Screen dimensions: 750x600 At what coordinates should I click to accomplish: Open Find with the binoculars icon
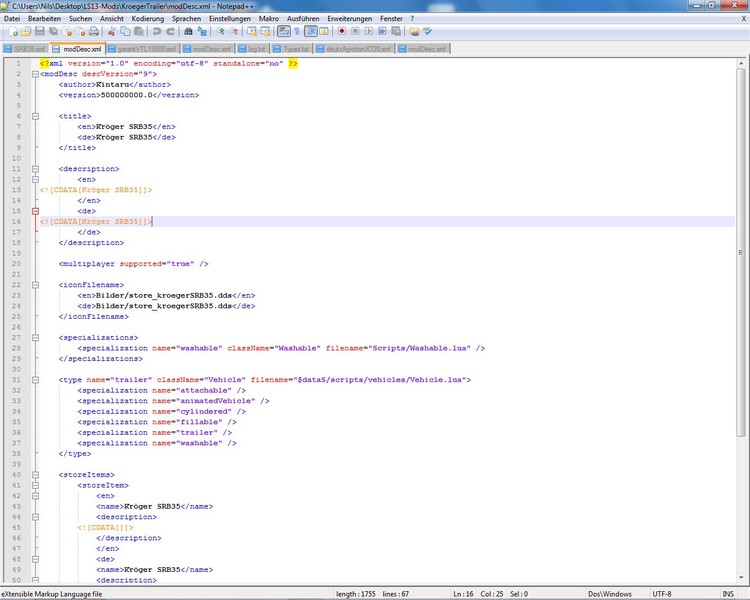[188, 32]
